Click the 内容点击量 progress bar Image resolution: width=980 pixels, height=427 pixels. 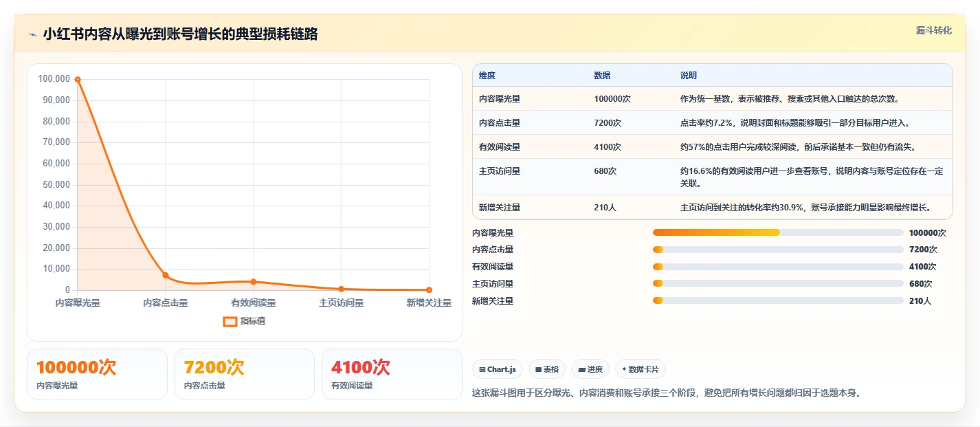tap(778, 250)
